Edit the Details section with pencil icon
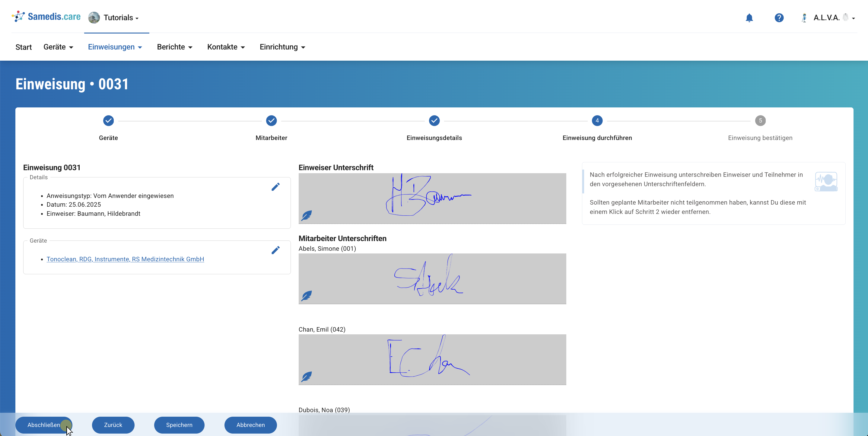 [x=275, y=187]
